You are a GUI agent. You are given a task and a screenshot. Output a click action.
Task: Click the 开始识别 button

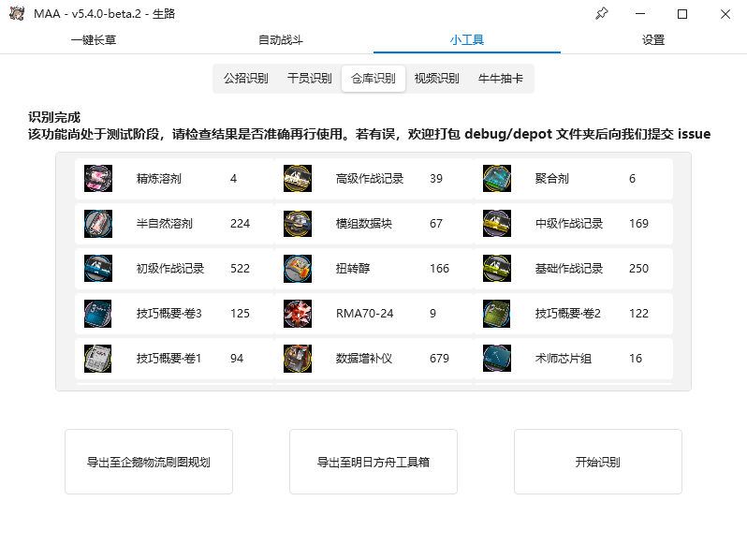(x=598, y=462)
